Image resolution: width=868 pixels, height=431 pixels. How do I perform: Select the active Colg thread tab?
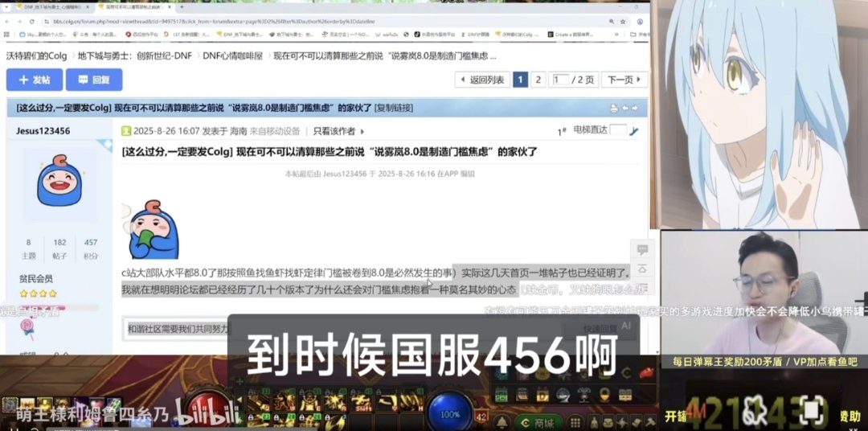click(x=134, y=6)
